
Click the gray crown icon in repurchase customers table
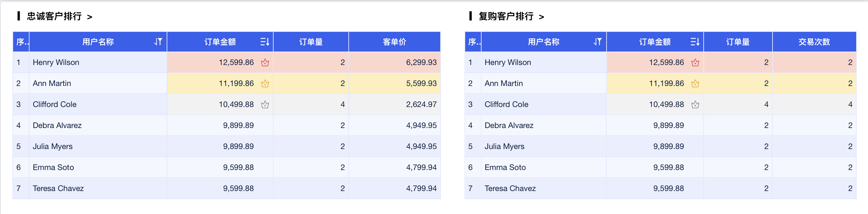pyautogui.click(x=695, y=105)
